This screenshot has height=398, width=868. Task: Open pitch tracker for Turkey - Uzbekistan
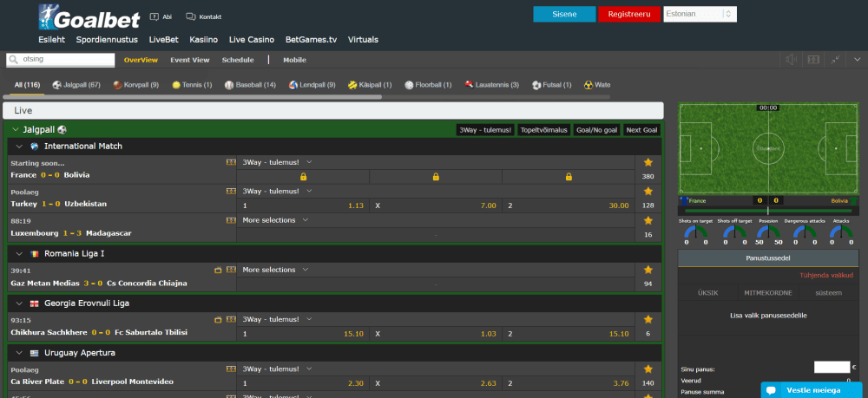tap(231, 192)
